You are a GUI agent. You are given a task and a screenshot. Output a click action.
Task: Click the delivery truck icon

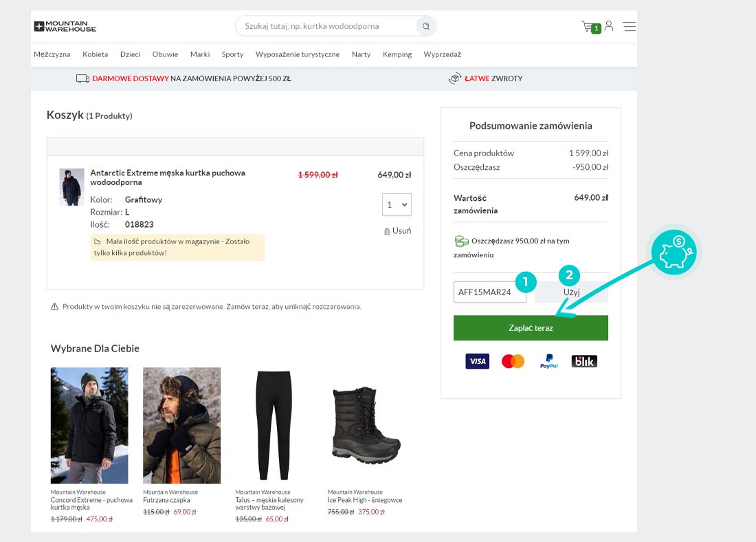[x=83, y=78]
